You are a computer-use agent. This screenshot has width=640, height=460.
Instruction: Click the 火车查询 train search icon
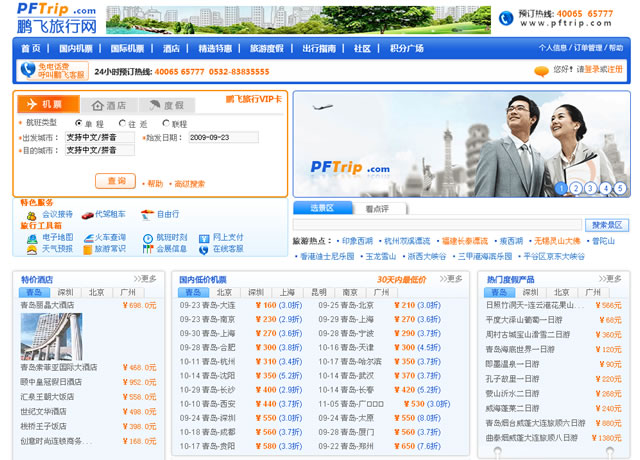(87, 237)
